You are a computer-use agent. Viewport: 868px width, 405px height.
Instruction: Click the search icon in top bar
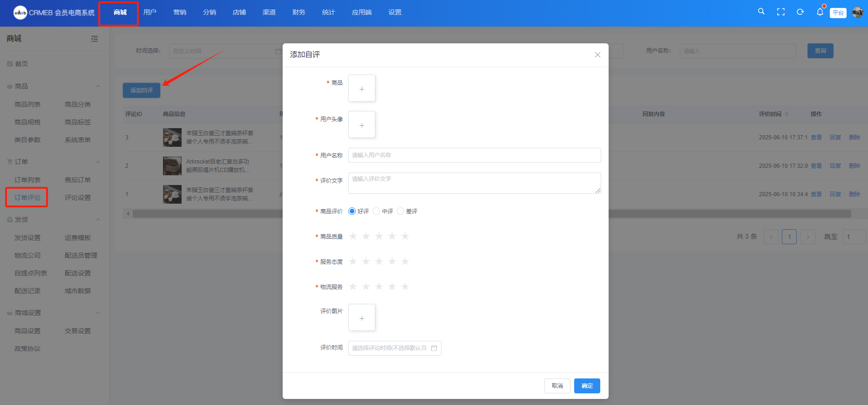761,12
